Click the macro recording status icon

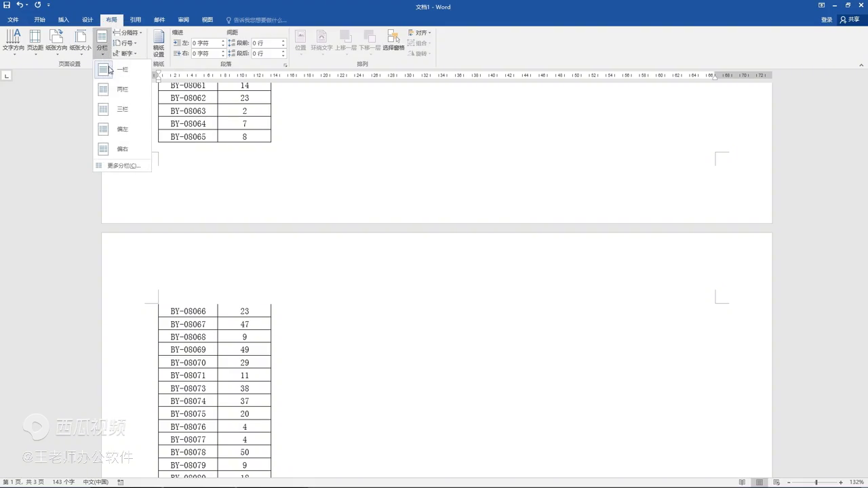(x=121, y=482)
